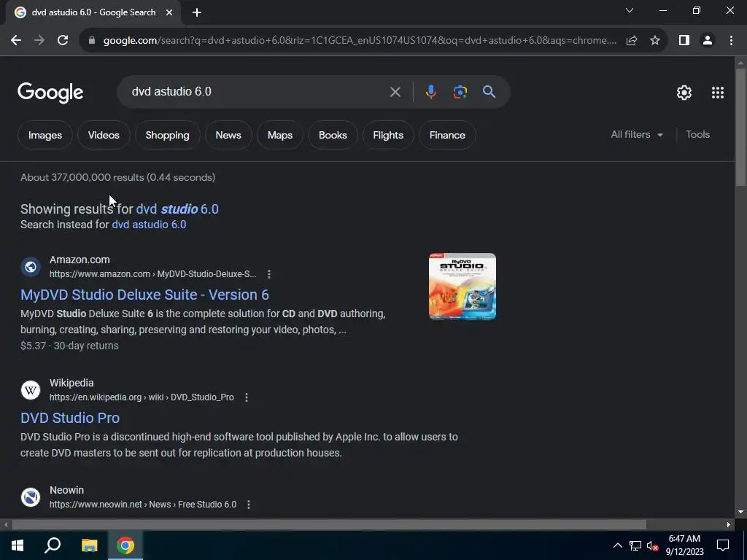Open the Google apps grid
The width and height of the screenshot is (747, 560).
coord(718,93)
